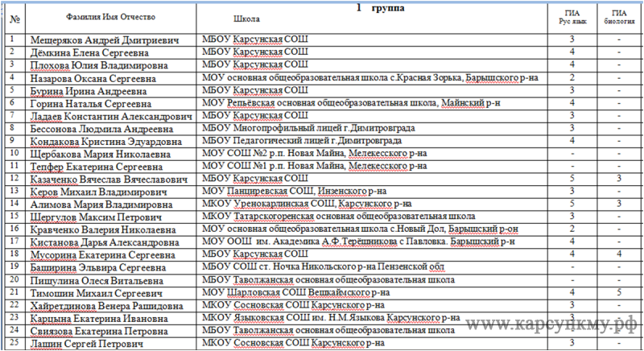The width and height of the screenshot is (644, 351).
Task: Click Керов Михаил Владимирович
Action: click(98, 192)
